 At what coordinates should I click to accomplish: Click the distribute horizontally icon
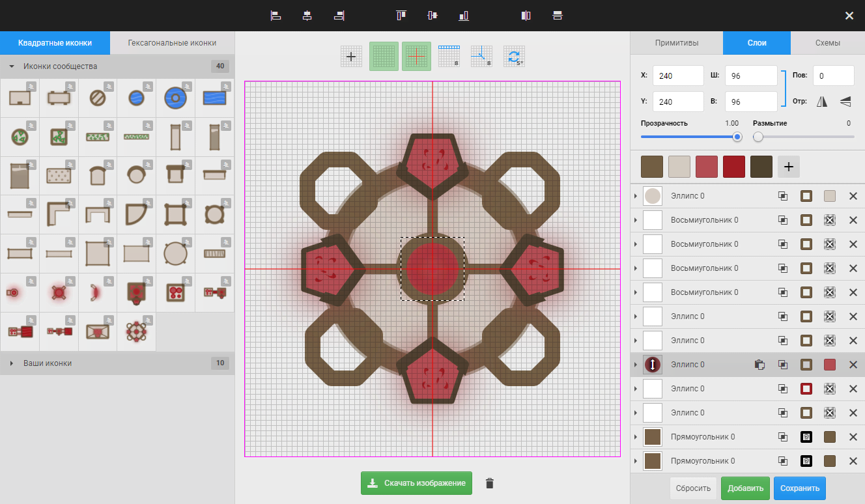click(x=526, y=16)
